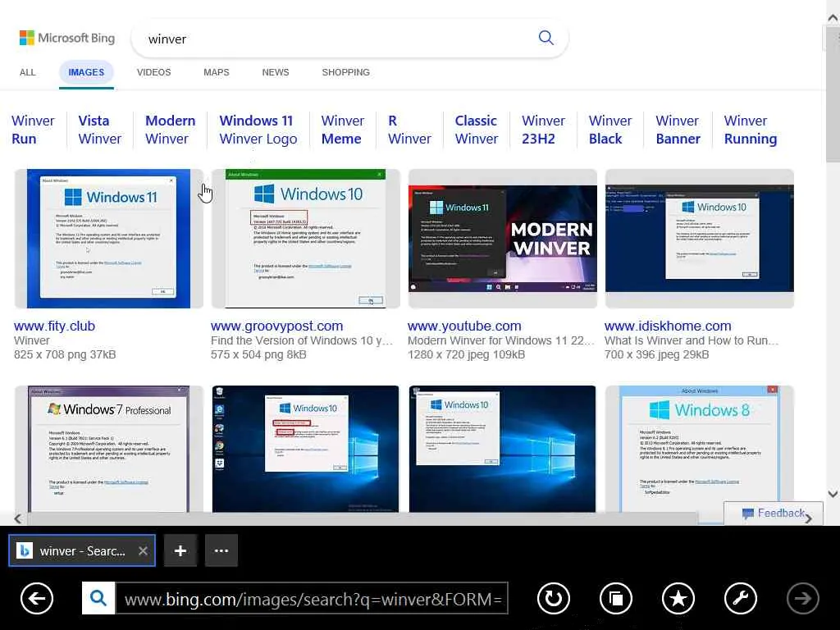Click 'Find the Version of Windows 10' caption

coord(302,340)
